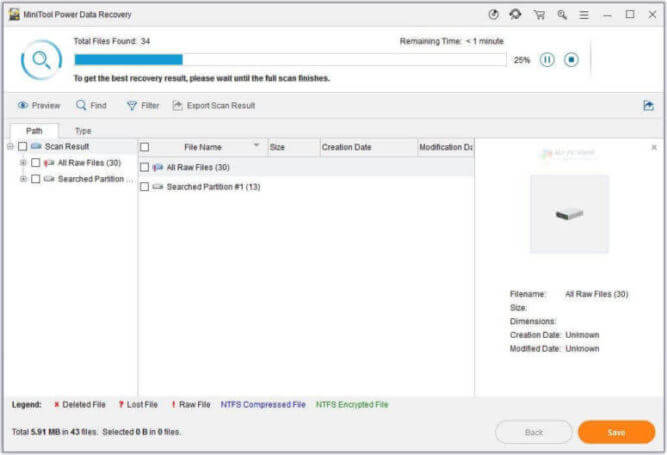This screenshot has height=455, width=667.
Task: Click the clock icon in title bar
Action: click(x=493, y=14)
